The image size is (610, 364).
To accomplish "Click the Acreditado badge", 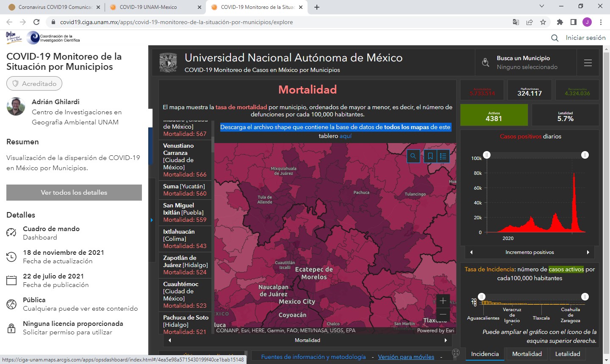I will pyautogui.click(x=34, y=83).
